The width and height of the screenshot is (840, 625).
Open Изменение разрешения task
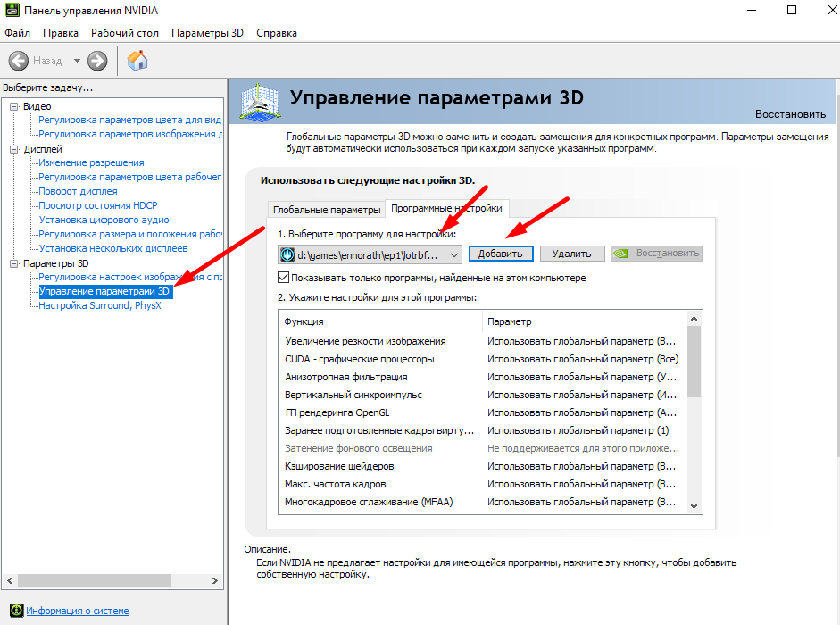[x=91, y=162]
